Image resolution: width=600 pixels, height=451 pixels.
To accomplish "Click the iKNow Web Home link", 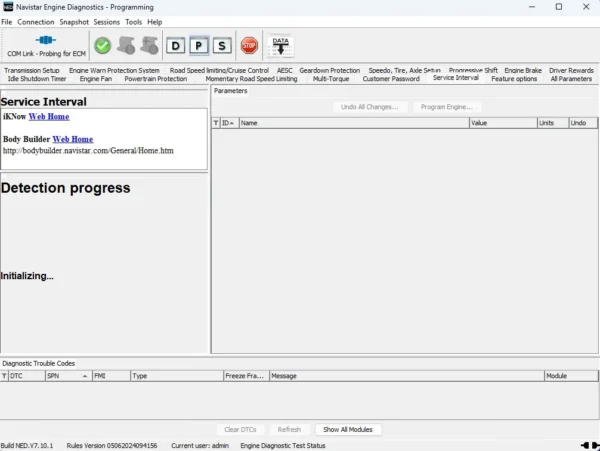I will (49, 117).
